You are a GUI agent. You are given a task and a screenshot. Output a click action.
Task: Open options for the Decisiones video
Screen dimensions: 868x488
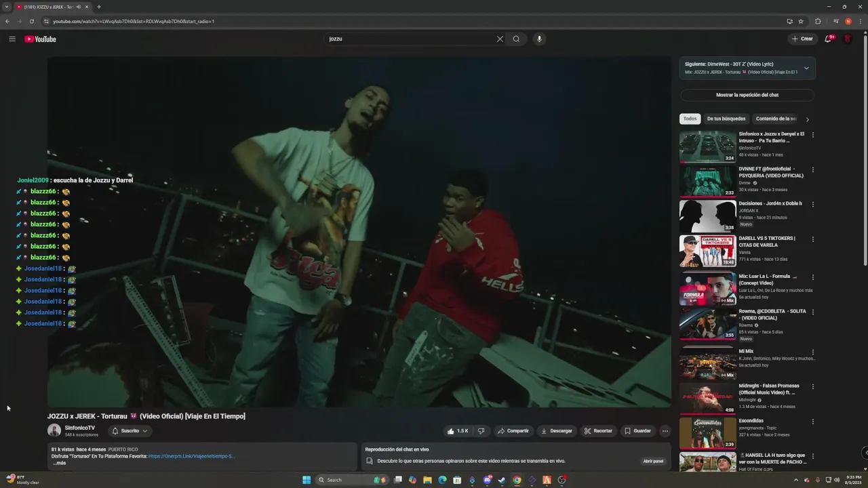point(812,204)
